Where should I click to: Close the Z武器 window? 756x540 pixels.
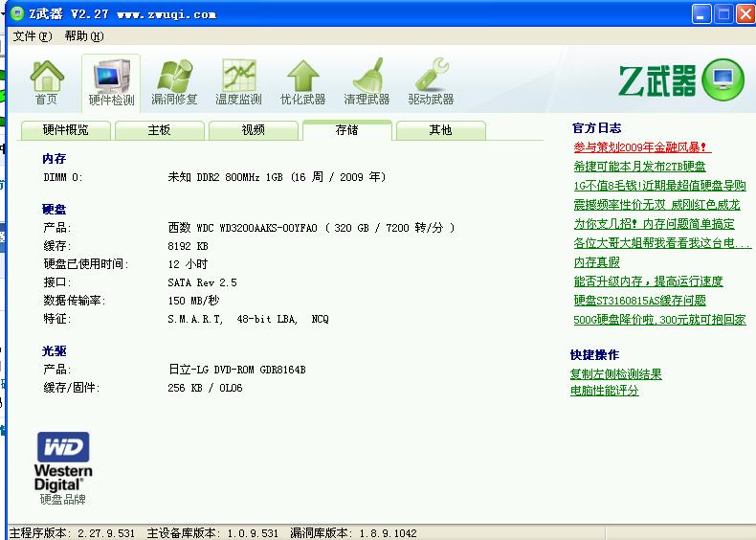tap(745, 14)
